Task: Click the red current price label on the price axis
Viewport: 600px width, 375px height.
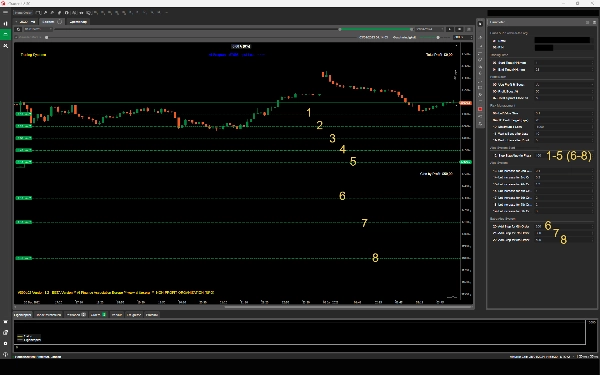Action: (x=465, y=103)
